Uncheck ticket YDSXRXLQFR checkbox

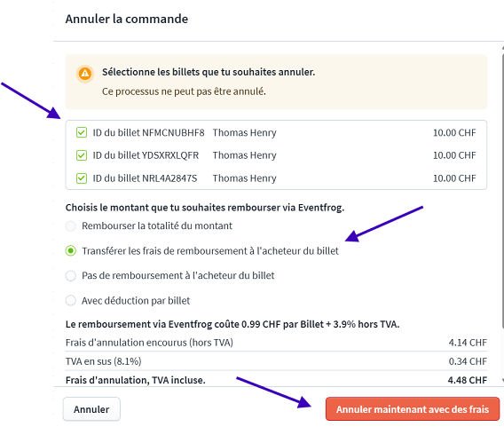coord(82,155)
